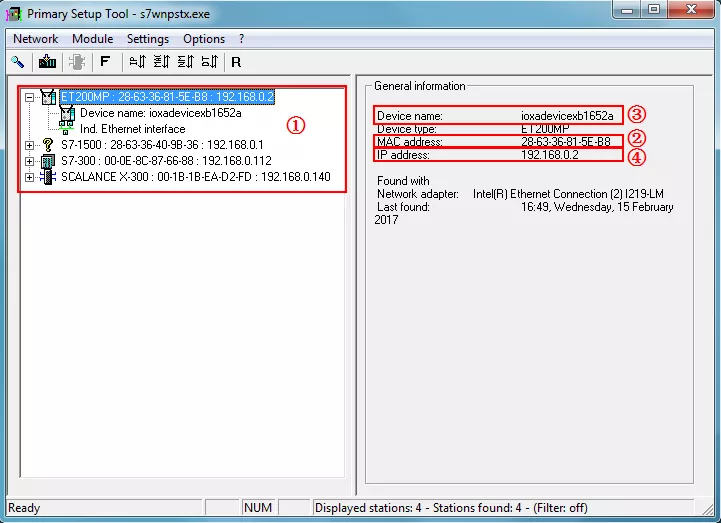Image resolution: width=721 pixels, height=523 pixels.
Task: Open the Settings menu
Action: 148,39
